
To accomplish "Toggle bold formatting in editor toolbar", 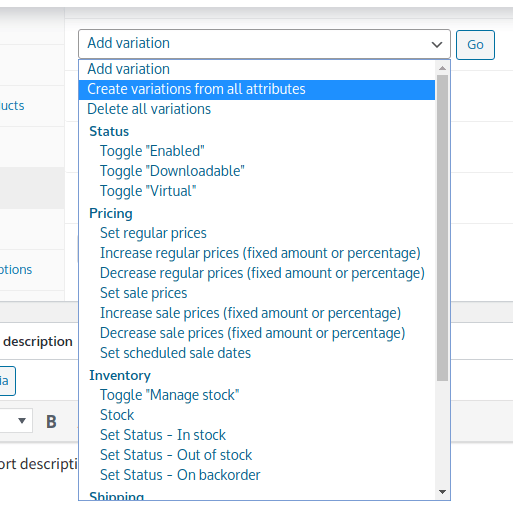I will pos(51,421).
